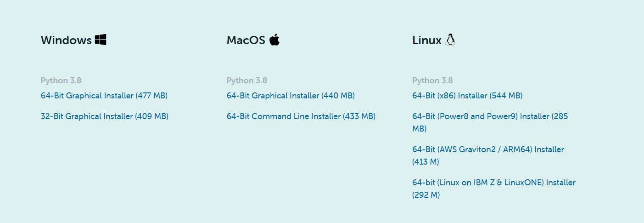Screen dimensions: 644x223
Task: Select the Power8 and Power9 Installer link
Action: tap(490, 116)
